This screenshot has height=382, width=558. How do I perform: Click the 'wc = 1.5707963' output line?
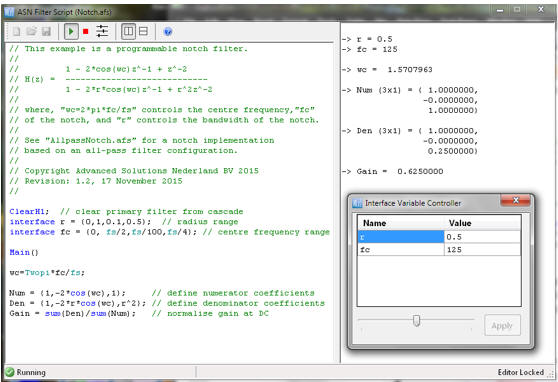pos(387,69)
